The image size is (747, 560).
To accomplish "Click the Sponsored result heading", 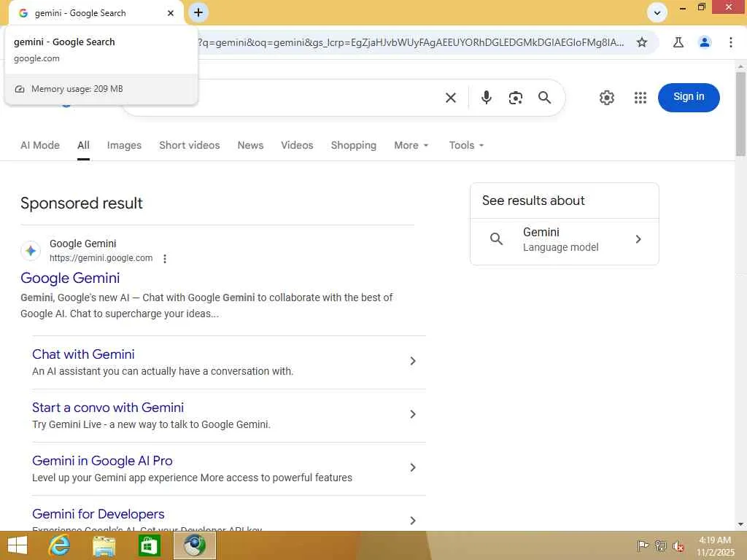I will pos(82,203).
